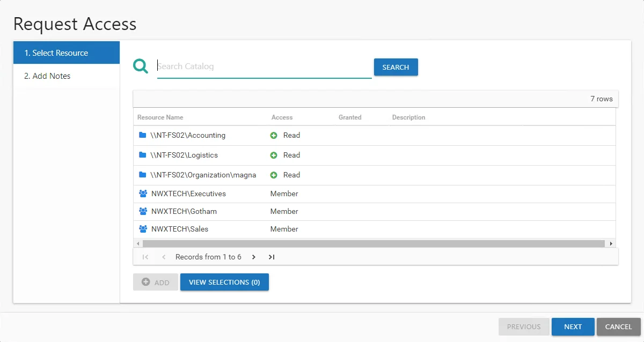Click group icon for NWXTECH\Executives
Image resolution: width=644 pixels, height=342 pixels.
pyautogui.click(x=143, y=194)
